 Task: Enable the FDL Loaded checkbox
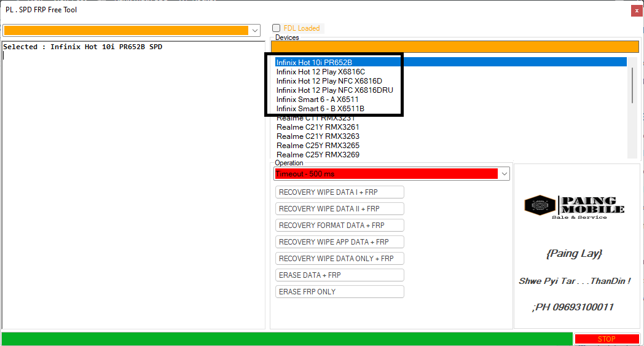coord(277,28)
